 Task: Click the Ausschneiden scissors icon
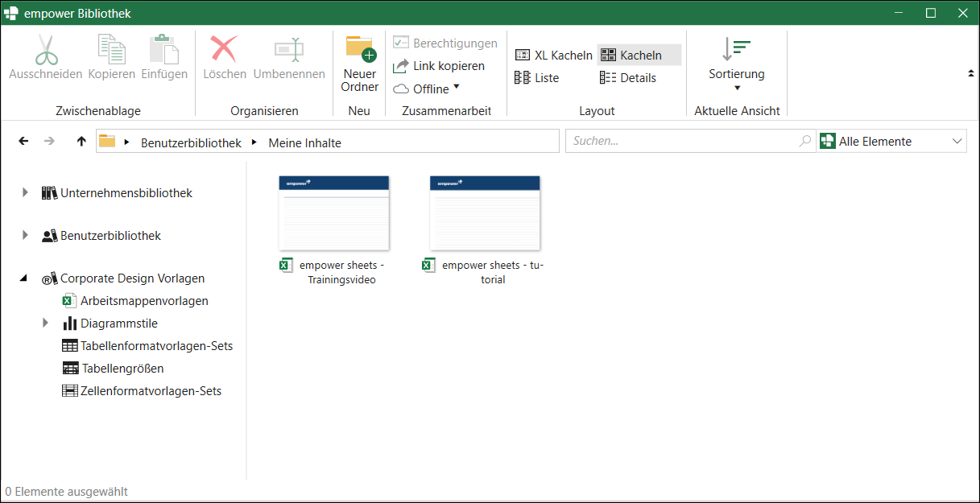click(46, 49)
